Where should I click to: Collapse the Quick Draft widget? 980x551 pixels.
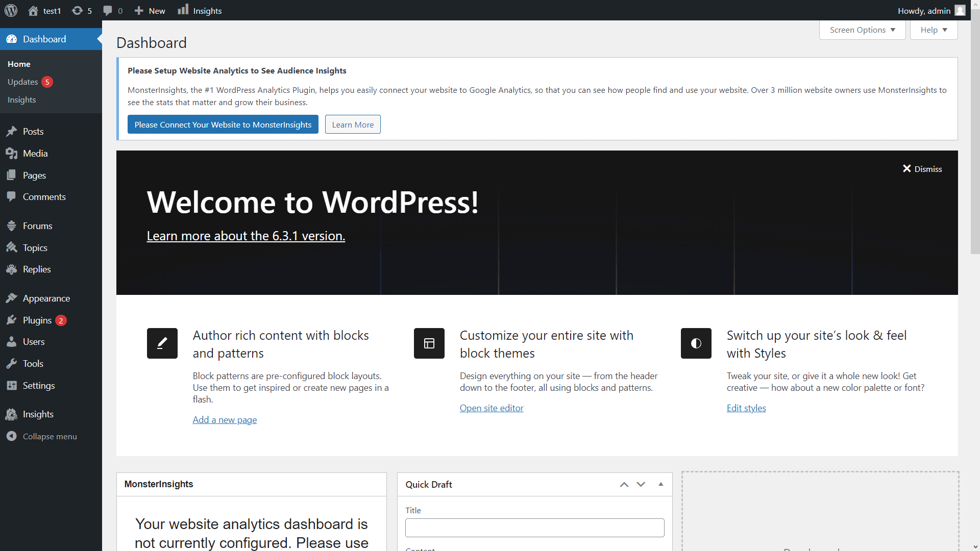pos(660,484)
